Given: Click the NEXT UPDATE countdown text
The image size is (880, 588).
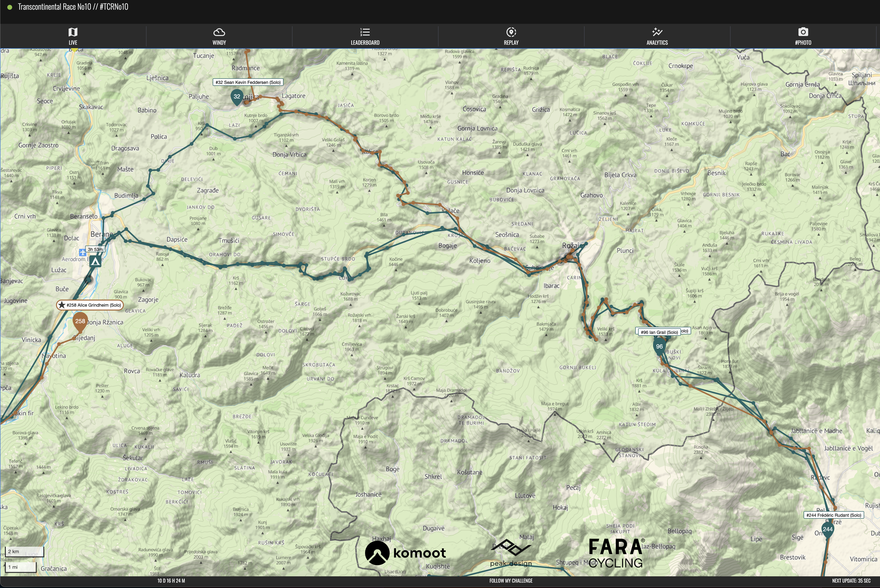Looking at the screenshot, I should pyautogui.click(x=851, y=580).
